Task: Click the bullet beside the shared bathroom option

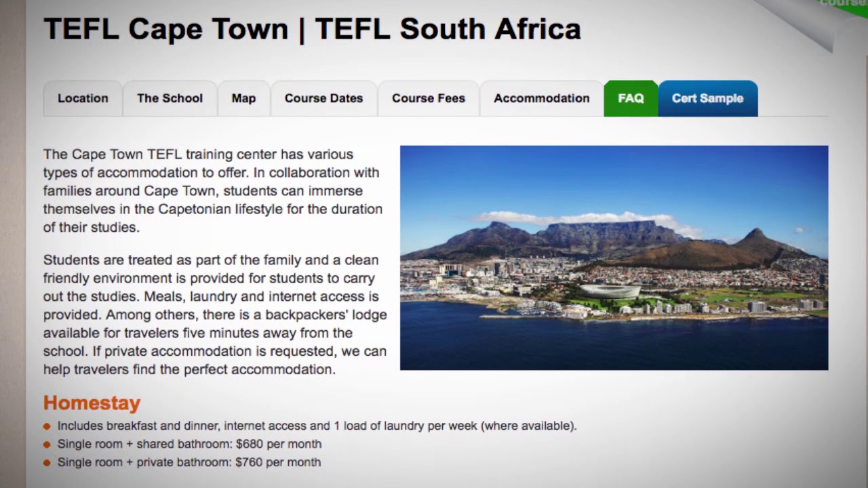Action: coord(47,445)
